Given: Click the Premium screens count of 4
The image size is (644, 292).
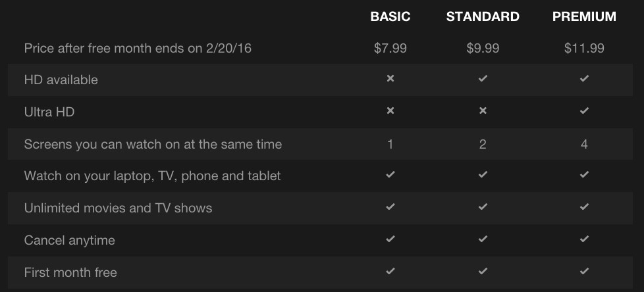Looking at the screenshot, I should pos(584,144).
